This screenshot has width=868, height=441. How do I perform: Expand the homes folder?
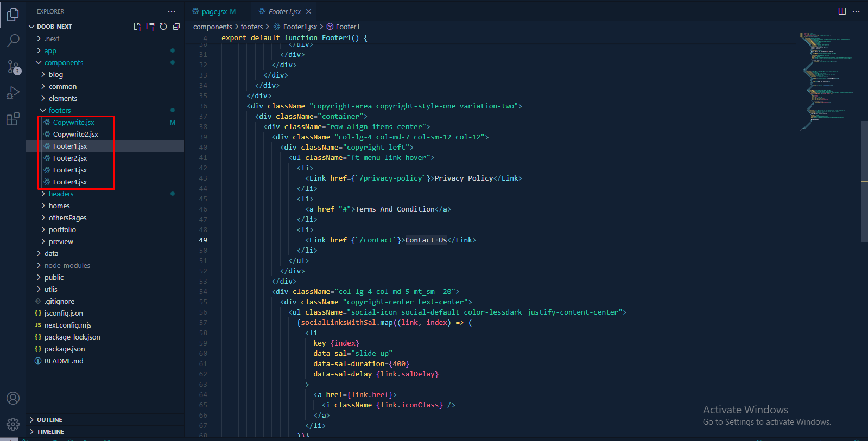105,206
